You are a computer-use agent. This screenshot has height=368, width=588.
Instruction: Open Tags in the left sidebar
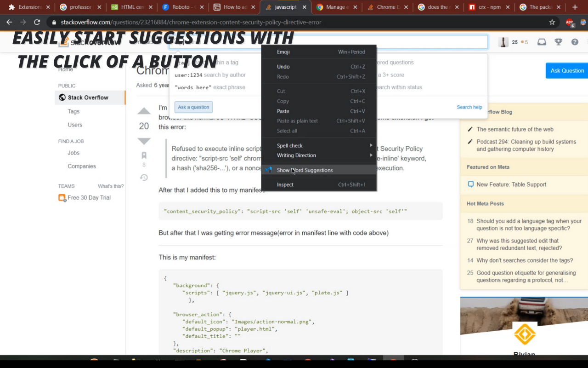tap(73, 111)
